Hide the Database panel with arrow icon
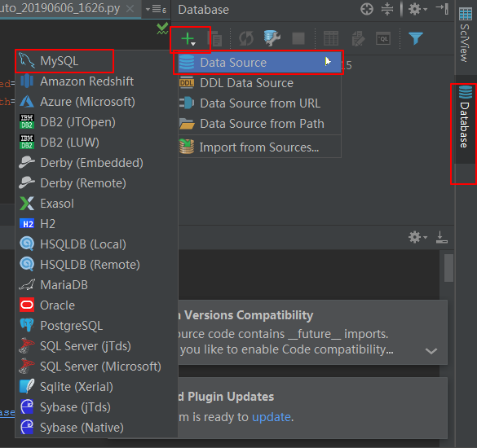 [x=442, y=9]
